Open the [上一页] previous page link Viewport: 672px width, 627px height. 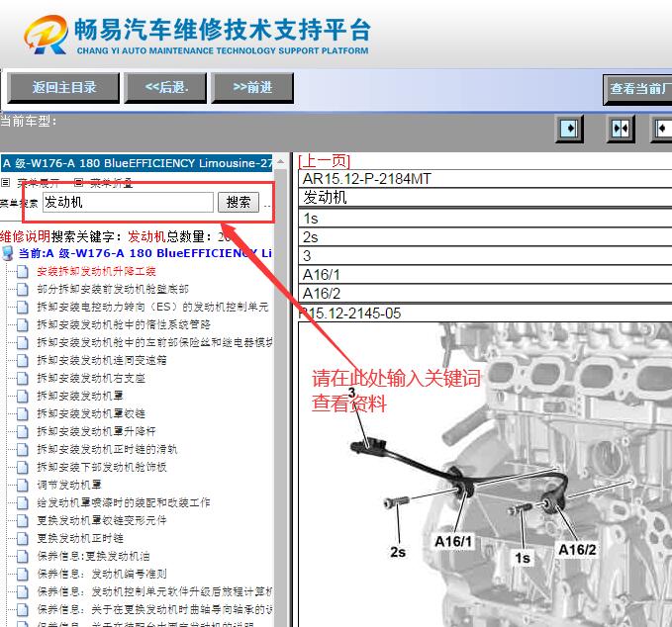pos(324,161)
